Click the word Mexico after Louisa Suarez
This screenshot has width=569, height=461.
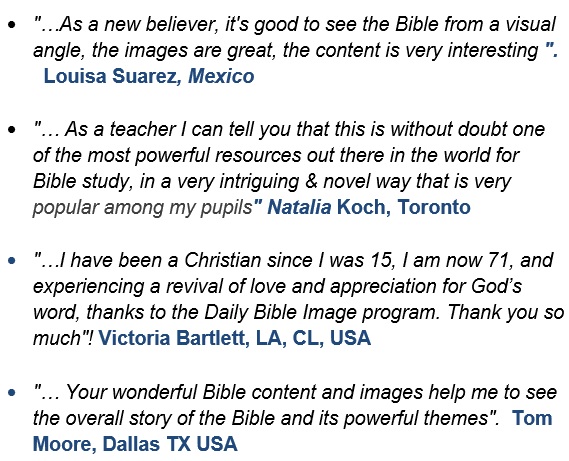pyautogui.click(x=221, y=76)
